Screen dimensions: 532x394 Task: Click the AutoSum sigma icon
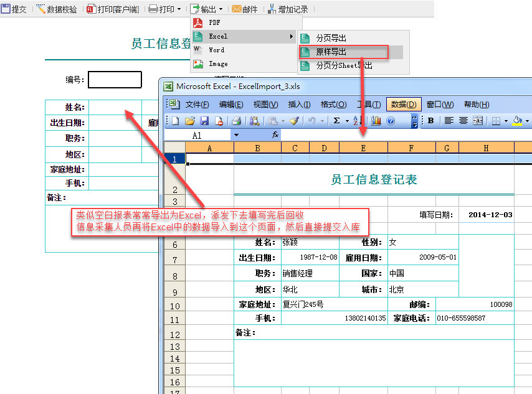336,121
